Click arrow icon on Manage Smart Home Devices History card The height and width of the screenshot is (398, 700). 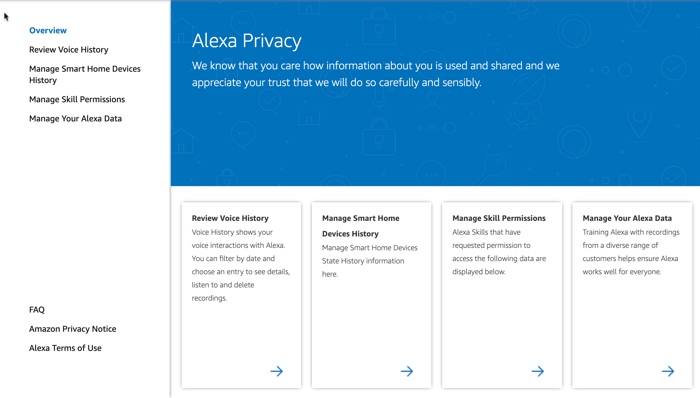point(407,371)
